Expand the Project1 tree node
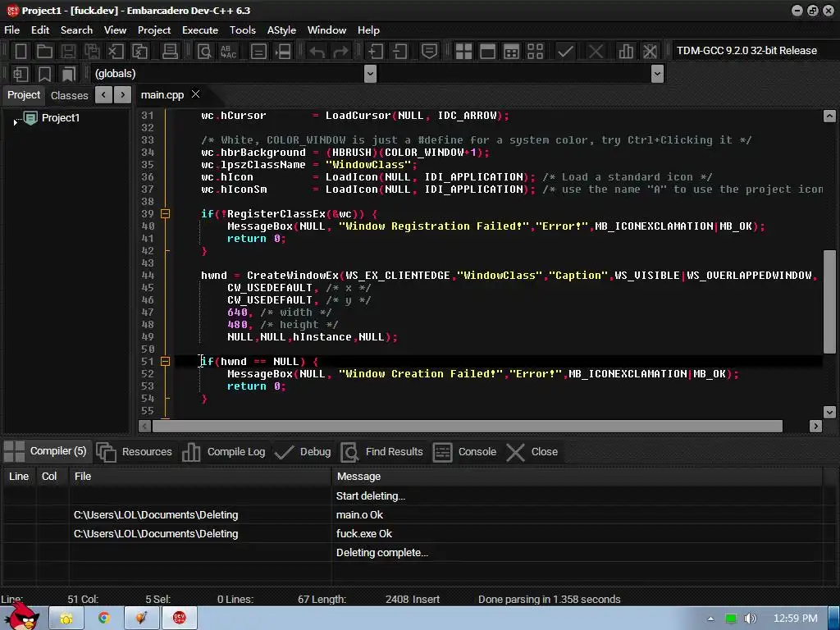Image resolution: width=840 pixels, height=630 pixels. [16, 121]
